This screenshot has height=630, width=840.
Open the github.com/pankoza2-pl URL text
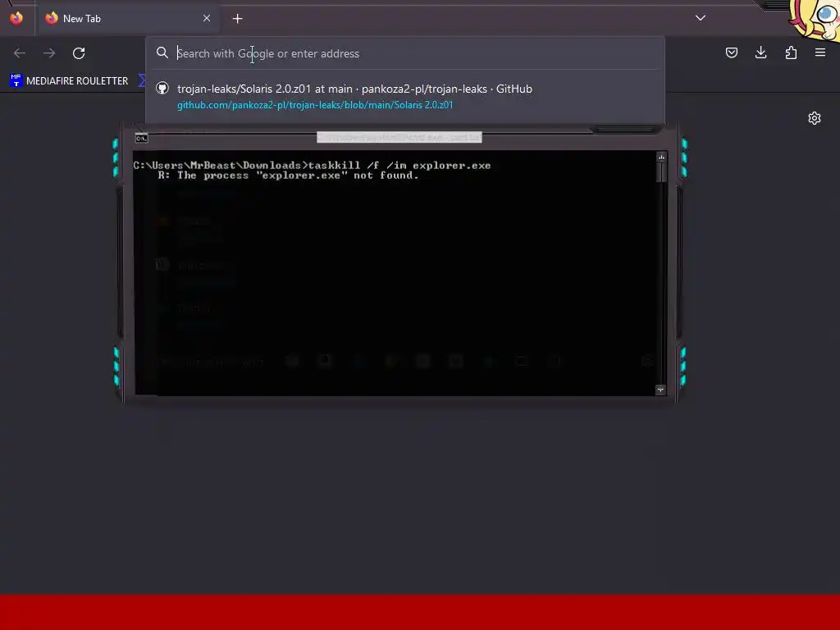[x=315, y=105]
